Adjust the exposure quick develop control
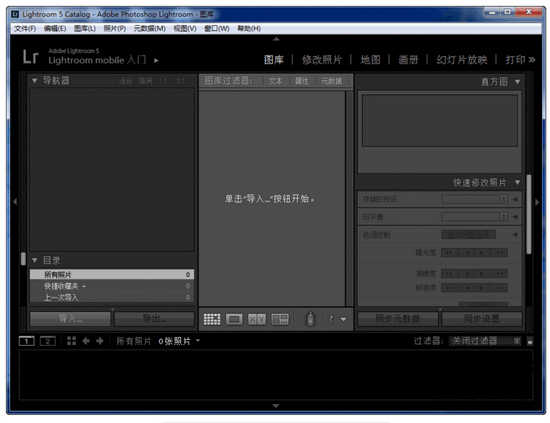The width and height of the screenshot is (550, 423). pos(474,252)
